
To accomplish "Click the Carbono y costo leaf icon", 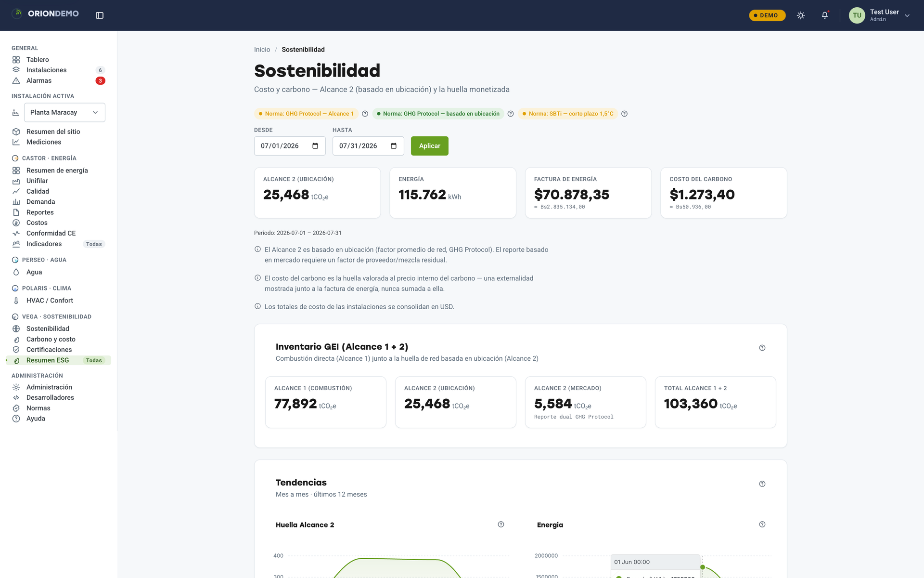I will click(x=16, y=340).
